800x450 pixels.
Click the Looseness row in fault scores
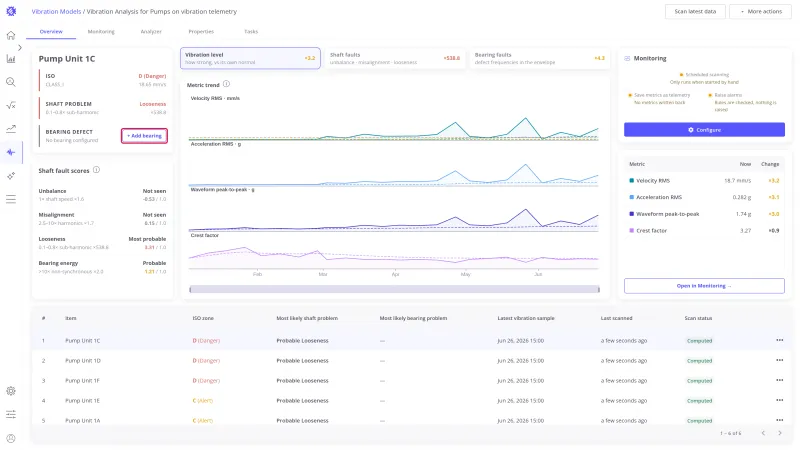(x=102, y=243)
